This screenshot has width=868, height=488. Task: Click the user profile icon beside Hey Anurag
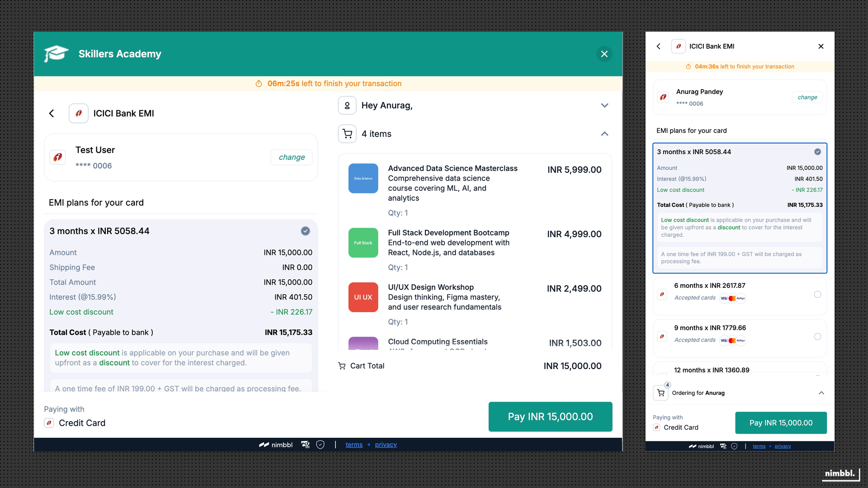click(347, 105)
